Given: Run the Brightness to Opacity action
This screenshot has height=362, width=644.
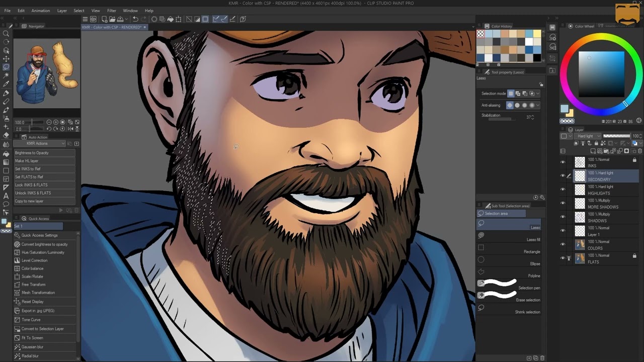Looking at the screenshot, I should [x=45, y=153].
